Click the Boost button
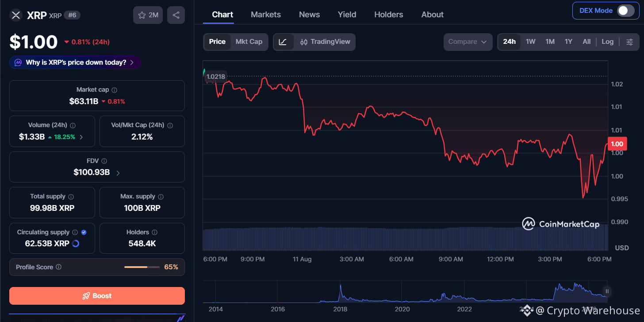Image resolution: width=644 pixels, height=322 pixels. [97, 296]
